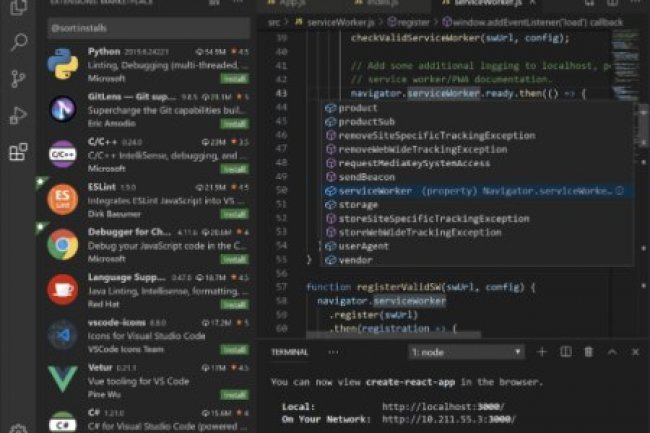Open http://localhost:3000/ link in terminal
The width and height of the screenshot is (650, 433).
[x=443, y=406]
